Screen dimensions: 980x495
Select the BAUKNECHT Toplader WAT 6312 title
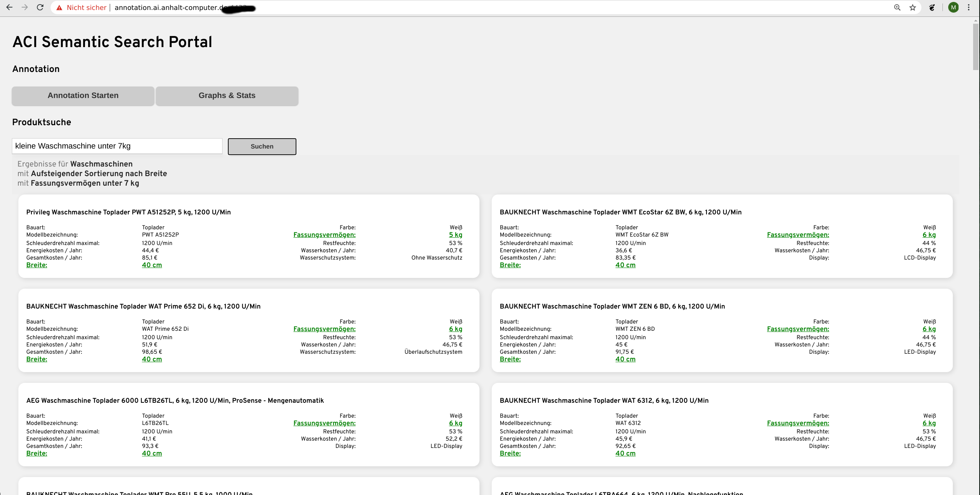click(604, 401)
